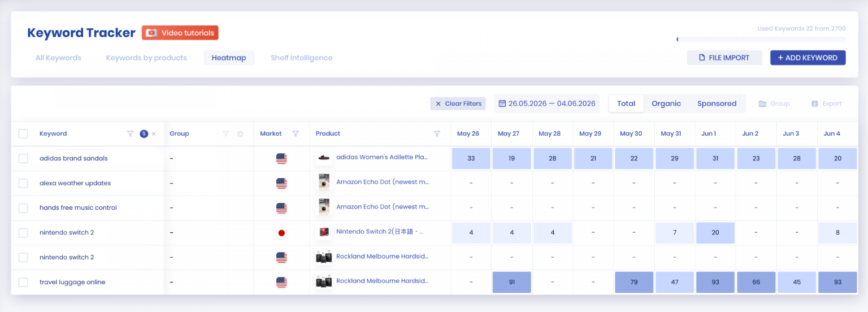Open the Video tutorials button
The width and height of the screenshot is (868, 312).
point(180,33)
